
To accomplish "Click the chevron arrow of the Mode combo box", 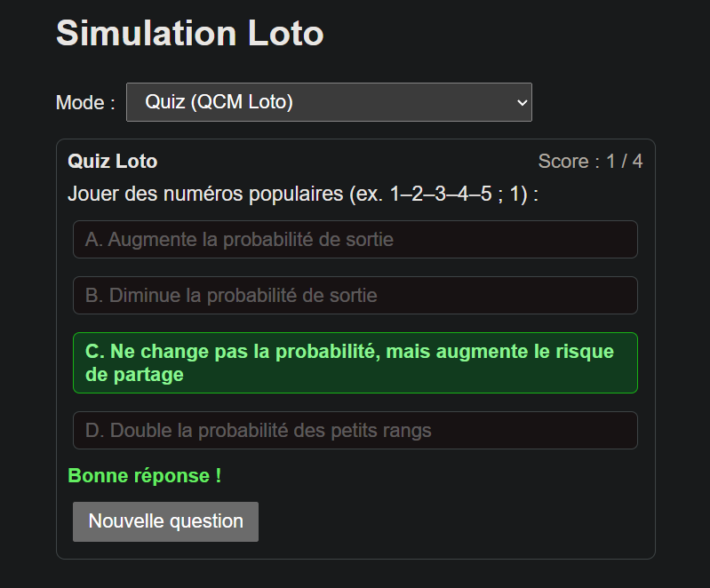I will 522,103.
